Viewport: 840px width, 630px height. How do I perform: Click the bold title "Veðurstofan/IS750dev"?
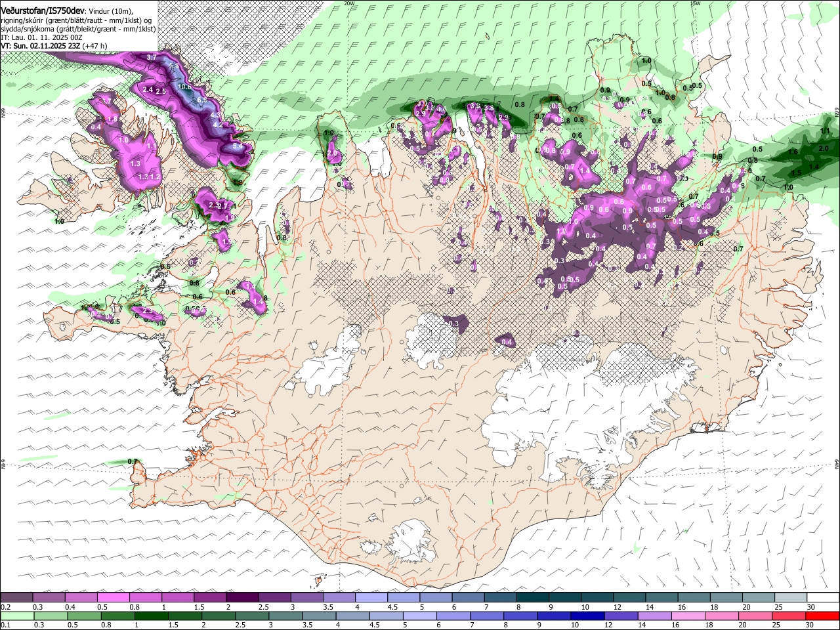[42, 11]
